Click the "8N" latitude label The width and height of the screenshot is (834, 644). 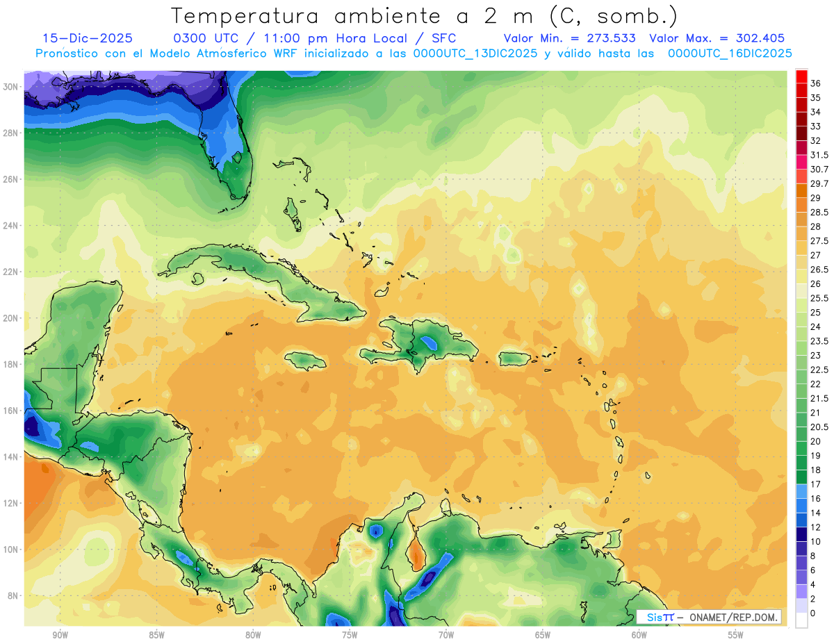tap(13, 596)
